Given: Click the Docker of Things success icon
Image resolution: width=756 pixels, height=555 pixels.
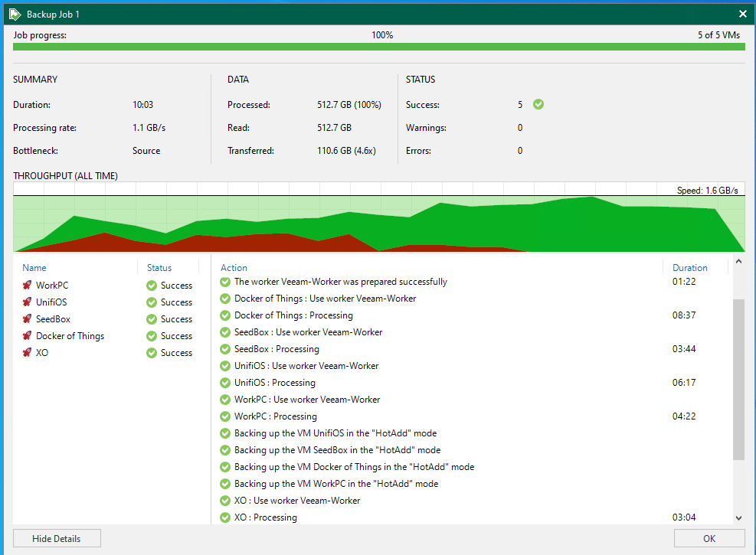Looking at the screenshot, I should click(152, 336).
